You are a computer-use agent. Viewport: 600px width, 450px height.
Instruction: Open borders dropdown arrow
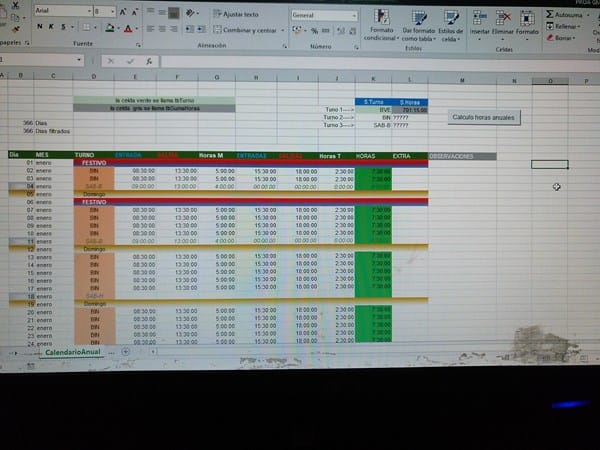click(x=95, y=28)
